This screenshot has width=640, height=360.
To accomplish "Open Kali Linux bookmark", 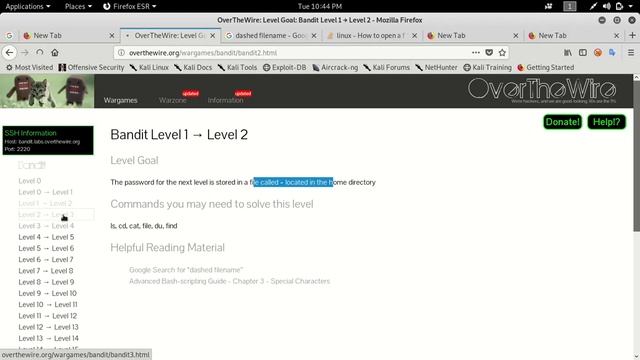I will 149,67.
